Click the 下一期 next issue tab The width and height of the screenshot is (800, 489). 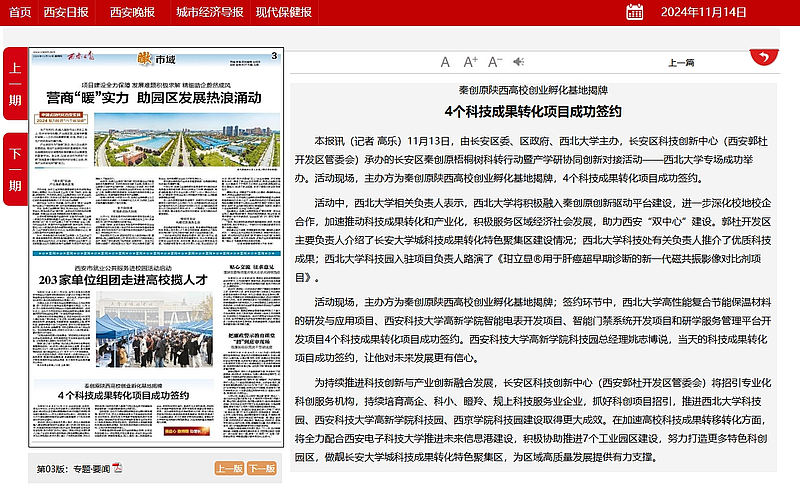pos(15,170)
